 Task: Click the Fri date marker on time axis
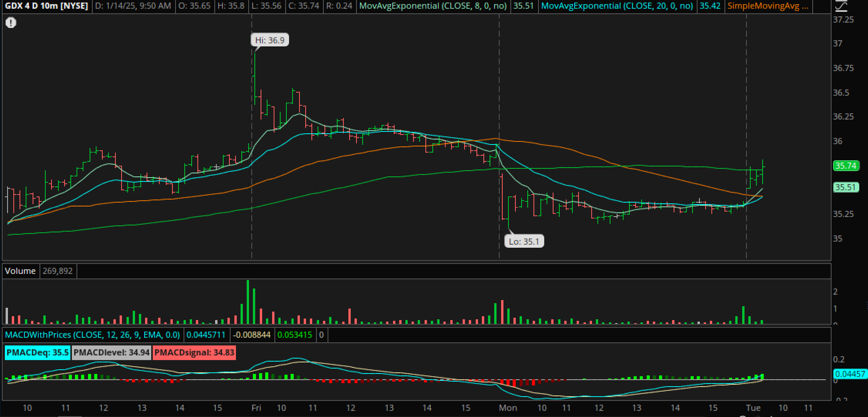coord(256,408)
